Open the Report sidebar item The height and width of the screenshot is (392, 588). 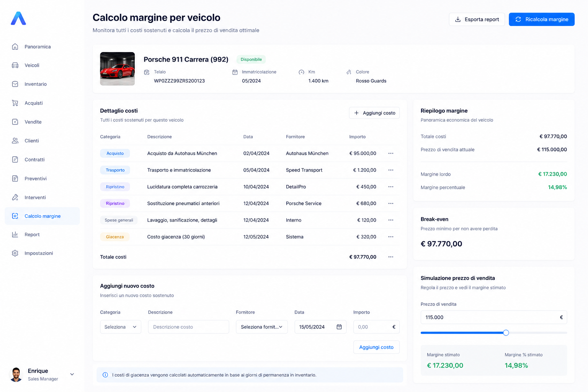(x=42, y=235)
